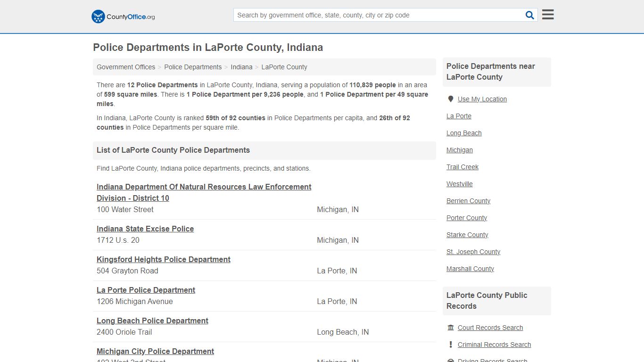Click the location pin icon
The width and height of the screenshot is (644, 362).
click(x=451, y=99)
